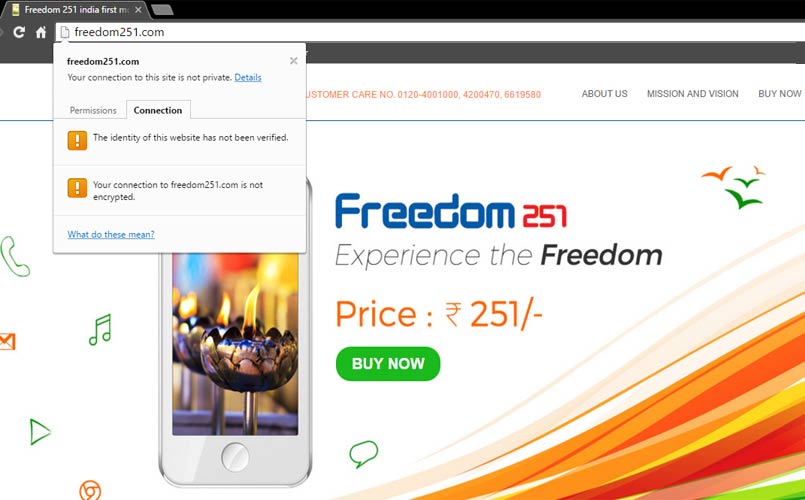The image size is (805, 500).
Task: Select the Connection tab
Action: [x=158, y=110]
